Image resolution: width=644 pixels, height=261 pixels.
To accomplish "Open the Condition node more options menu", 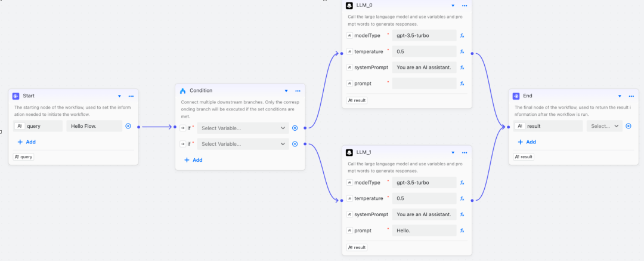I will pyautogui.click(x=298, y=91).
